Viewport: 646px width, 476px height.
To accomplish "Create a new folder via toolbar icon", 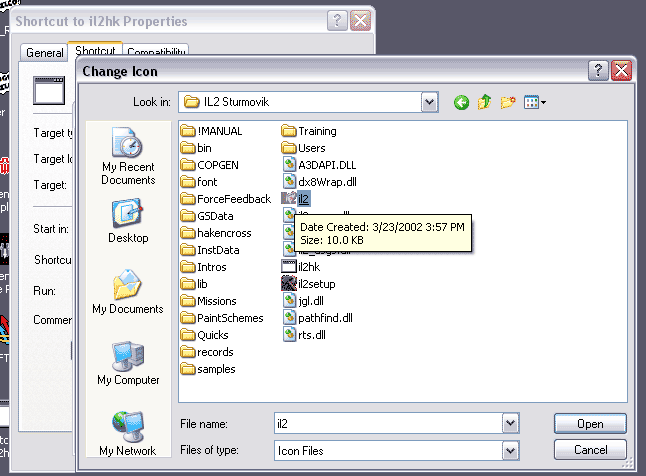I will (508, 102).
